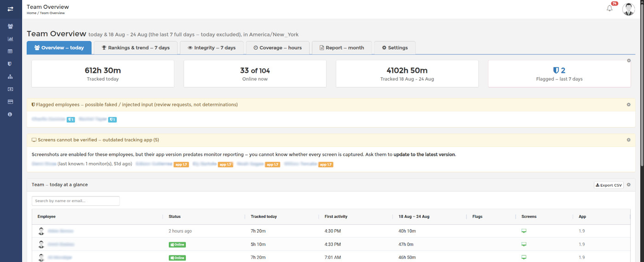Viewport: 644px width, 262px height.
Task: Click the green monitor icon in the 47h 0m row
Action: pos(524,244)
